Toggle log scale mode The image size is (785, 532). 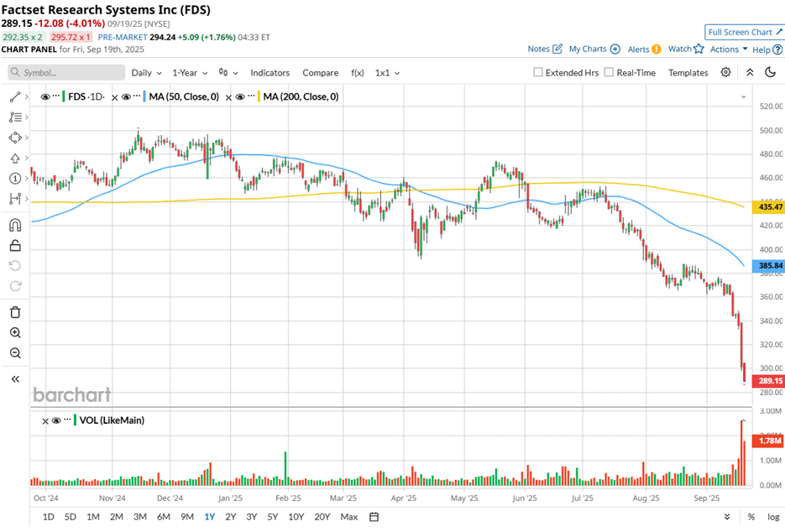click(773, 517)
